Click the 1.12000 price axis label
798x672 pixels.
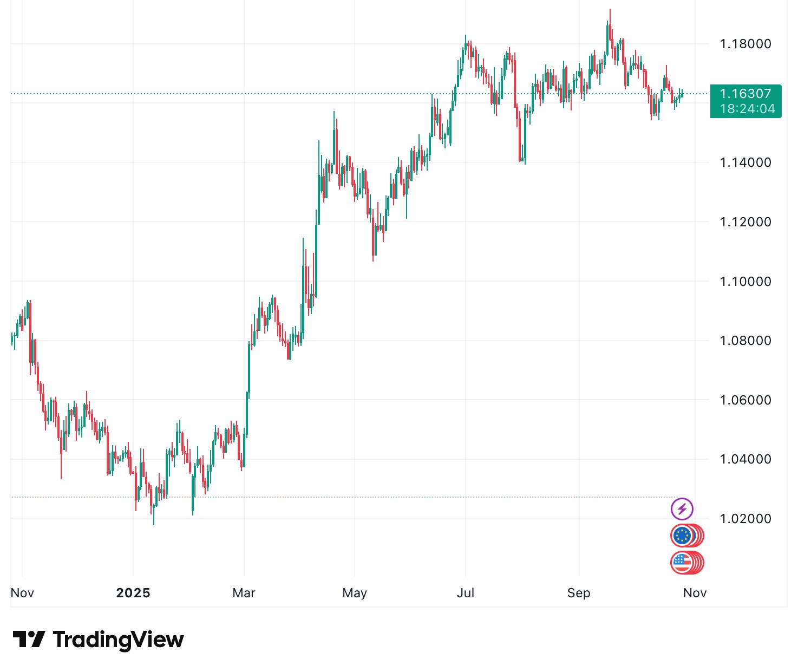pos(745,222)
